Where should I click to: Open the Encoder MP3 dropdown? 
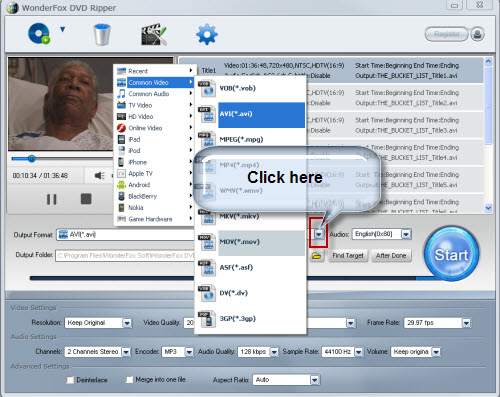point(189,352)
